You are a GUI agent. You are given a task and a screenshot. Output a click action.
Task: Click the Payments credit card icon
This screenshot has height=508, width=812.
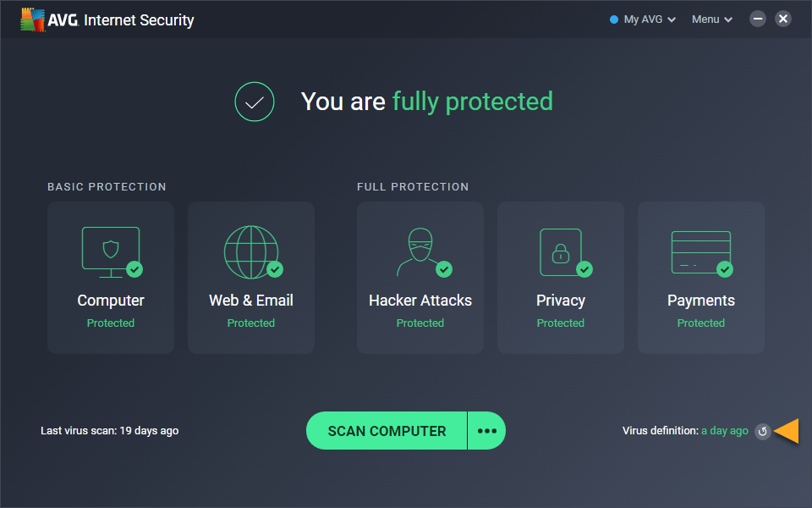[701, 251]
